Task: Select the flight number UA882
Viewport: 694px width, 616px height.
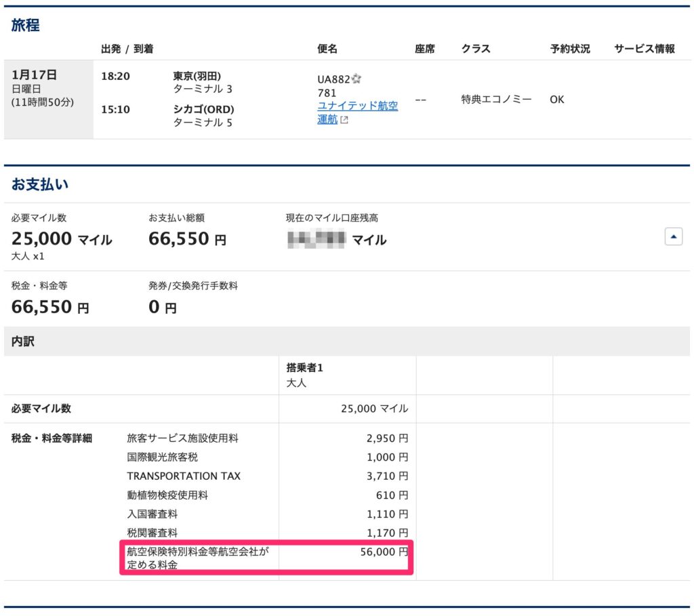Action: point(333,79)
